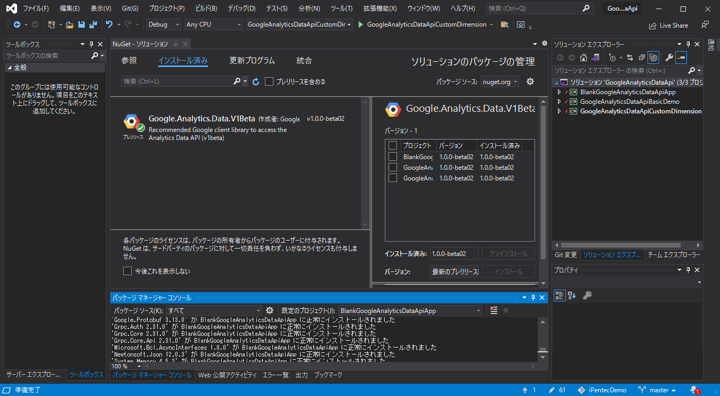Toggle Preview Selected Items icon
The image size is (720, 396).
pyautogui.click(x=681, y=57)
